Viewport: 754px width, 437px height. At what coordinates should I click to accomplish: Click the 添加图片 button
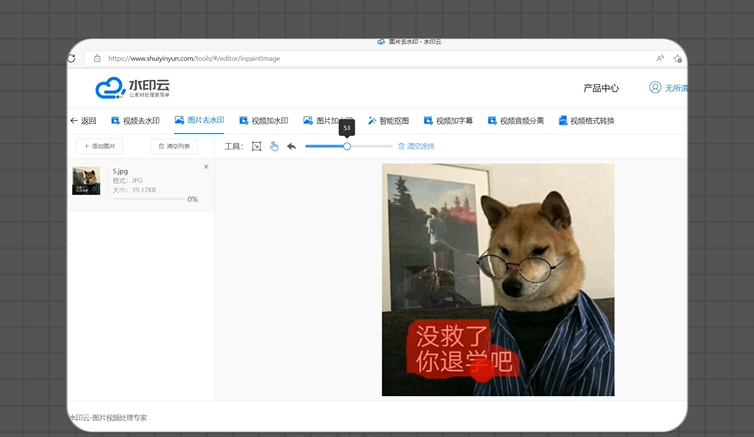100,146
